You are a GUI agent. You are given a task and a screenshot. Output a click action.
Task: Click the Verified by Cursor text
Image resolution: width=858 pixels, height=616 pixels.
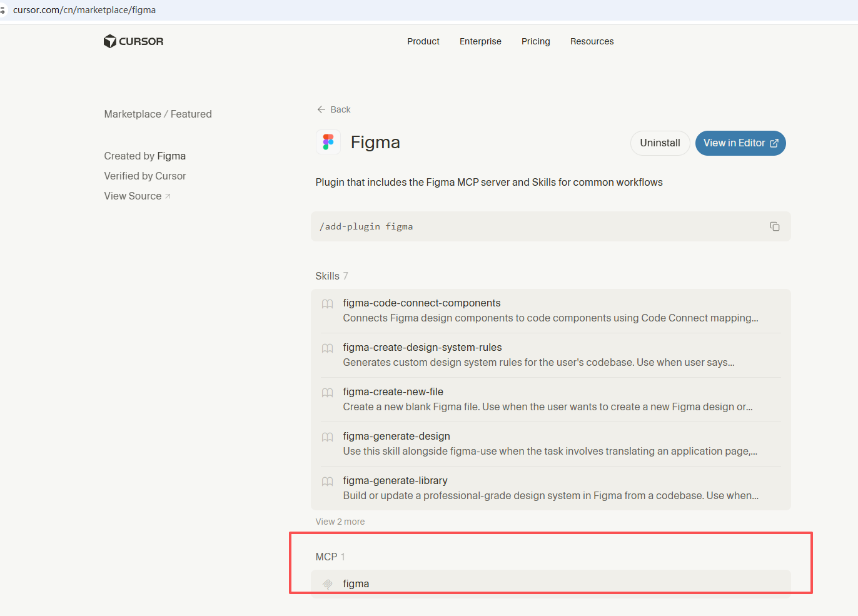pos(145,176)
